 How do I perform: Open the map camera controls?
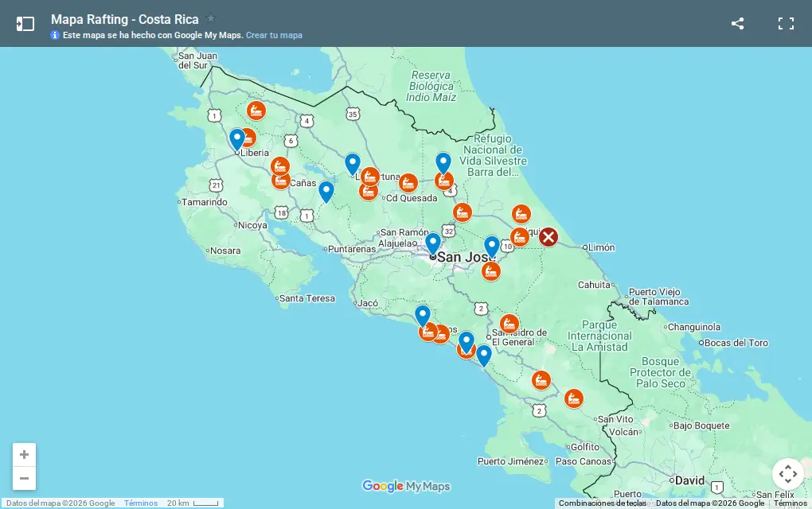pos(787,474)
